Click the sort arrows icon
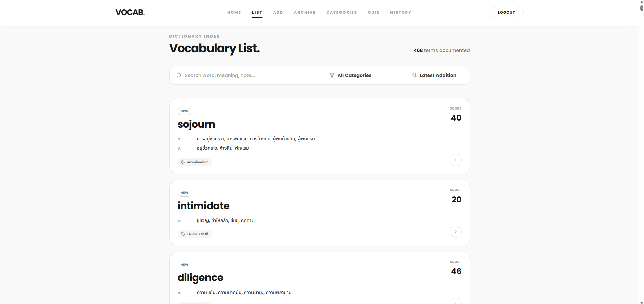 (414, 75)
